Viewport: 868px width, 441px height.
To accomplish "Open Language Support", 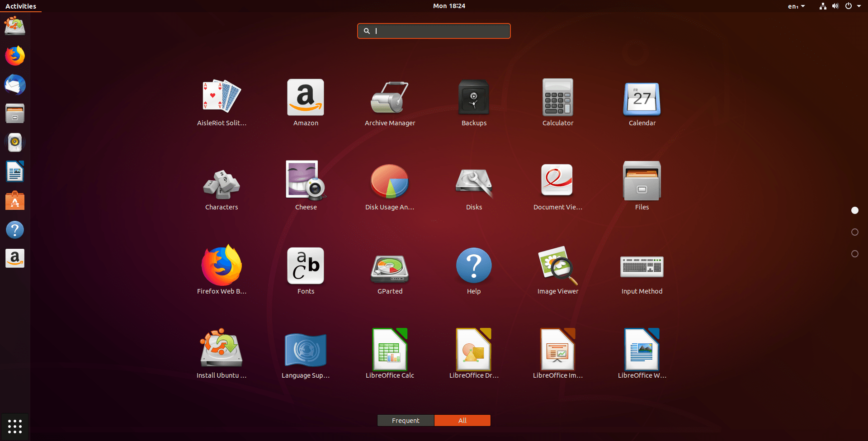I will [x=306, y=355].
